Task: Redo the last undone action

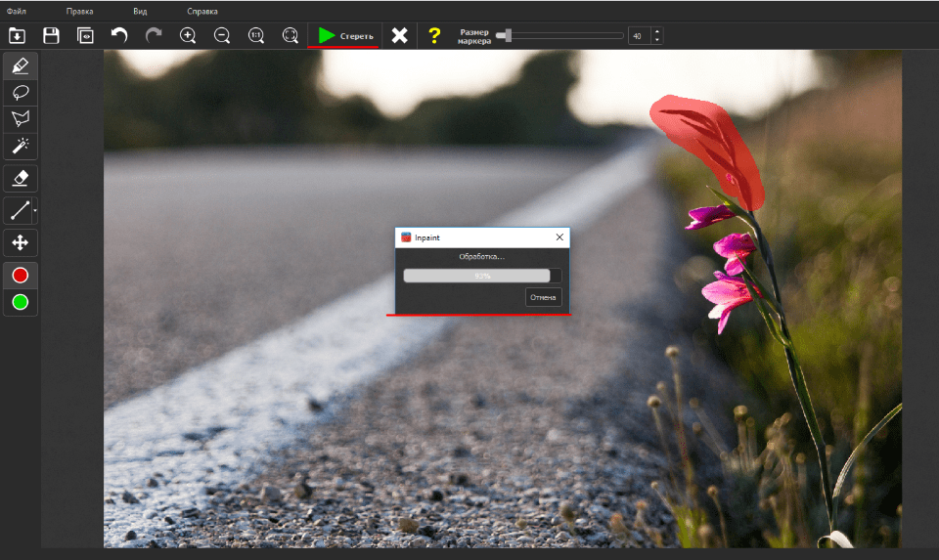Action: click(154, 36)
